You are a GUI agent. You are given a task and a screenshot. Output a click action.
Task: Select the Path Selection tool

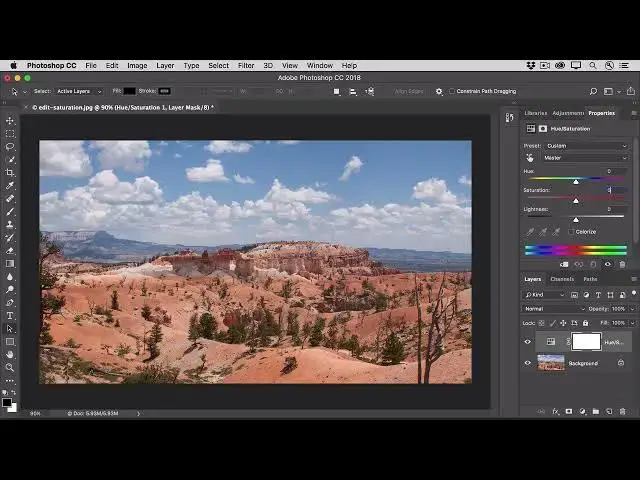pos(10,329)
